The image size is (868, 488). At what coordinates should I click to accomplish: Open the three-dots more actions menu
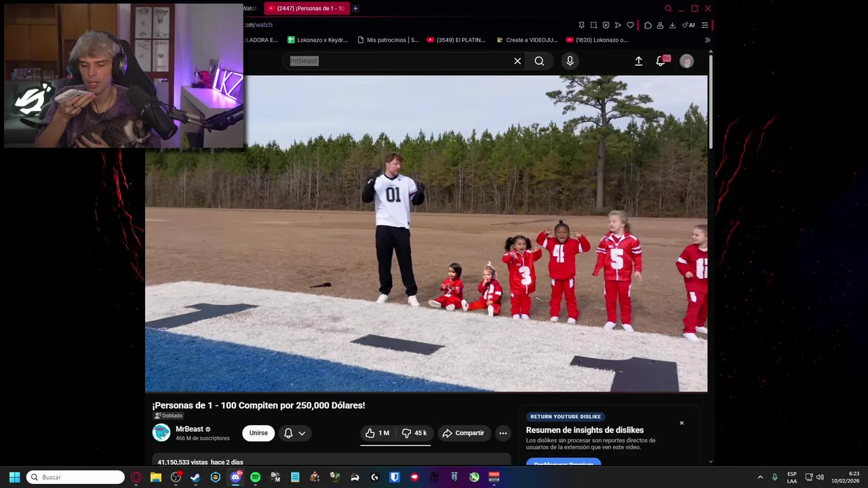pyautogui.click(x=503, y=433)
